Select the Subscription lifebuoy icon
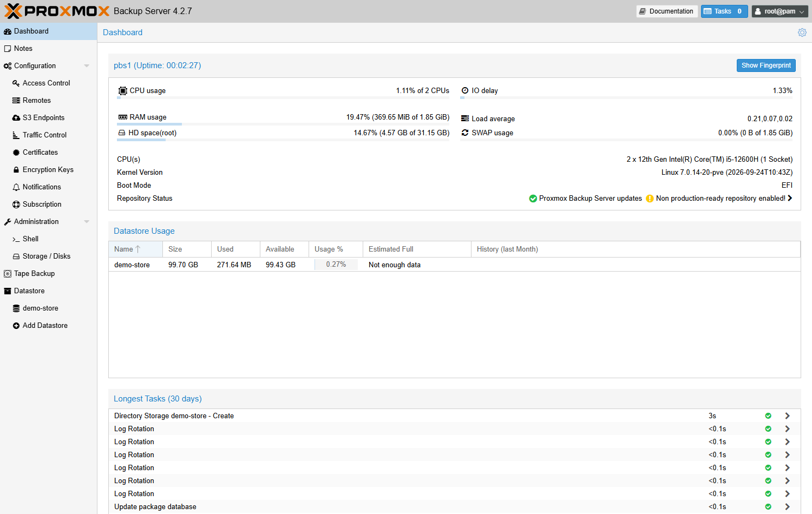The width and height of the screenshot is (812, 514). (x=16, y=205)
